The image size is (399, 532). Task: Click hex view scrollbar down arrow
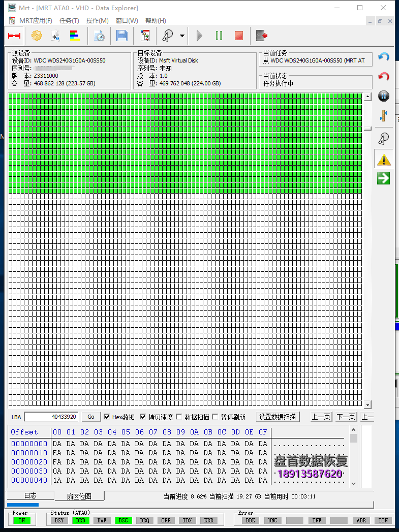[353, 484]
